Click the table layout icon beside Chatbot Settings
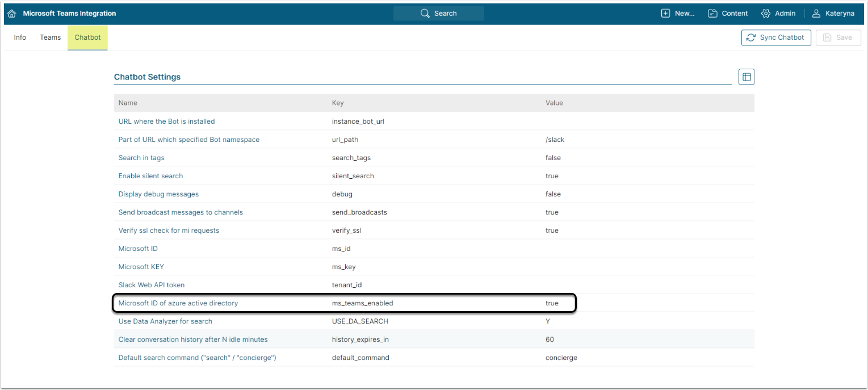 [x=746, y=77]
